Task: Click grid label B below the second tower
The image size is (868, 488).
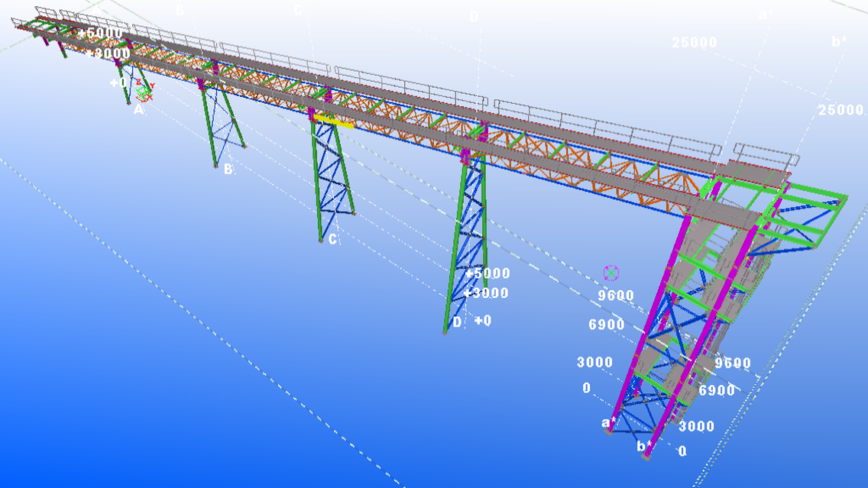Action: tap(228, 170)
